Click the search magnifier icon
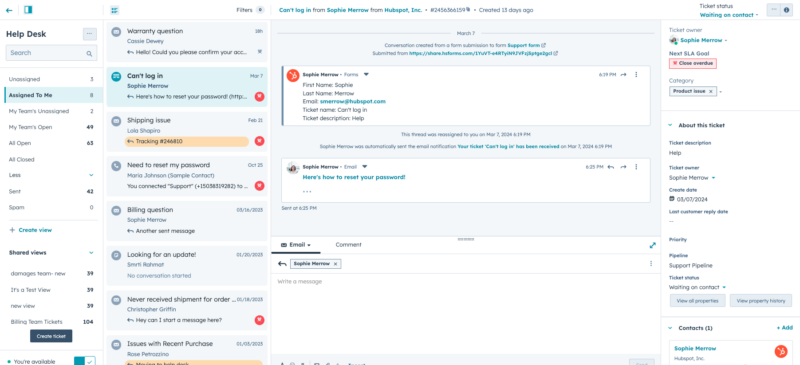This screenshot has height=365, width=800. [x=89, y=53]
